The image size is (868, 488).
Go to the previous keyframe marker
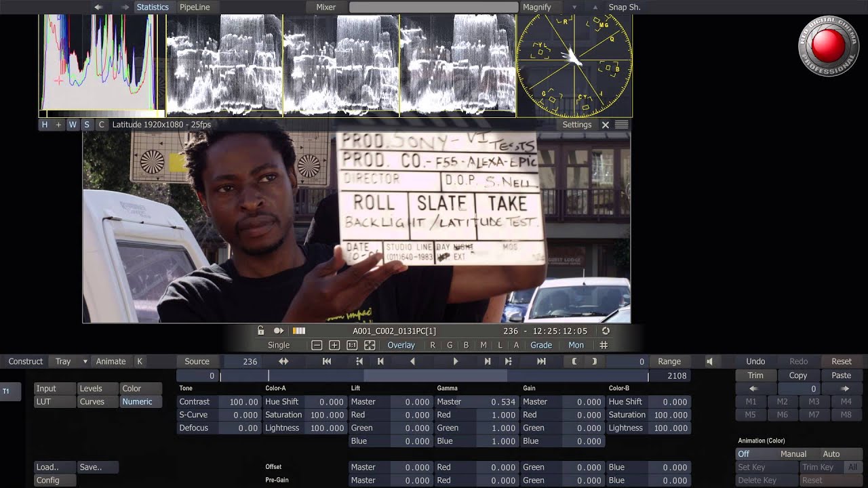pyautogui.click(x=359, y=361)
